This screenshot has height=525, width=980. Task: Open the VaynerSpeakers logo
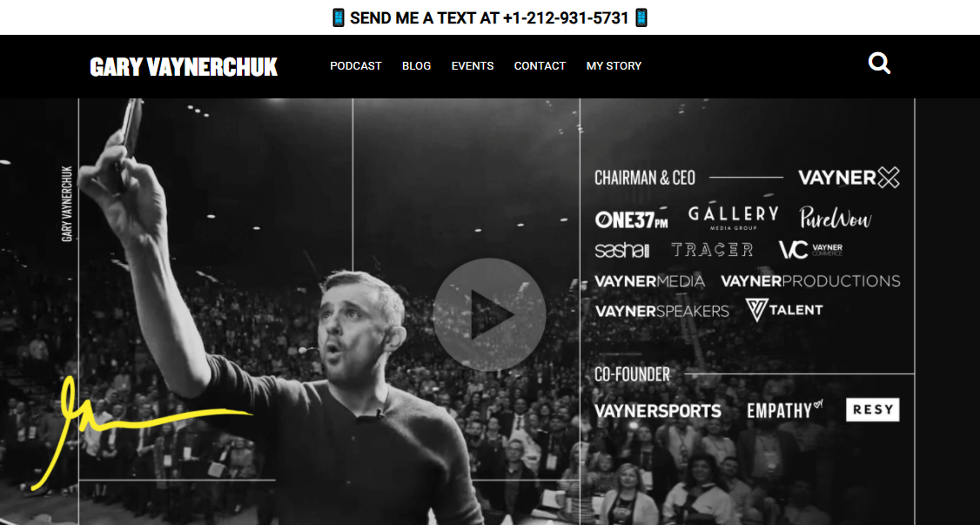coord(661,311)
